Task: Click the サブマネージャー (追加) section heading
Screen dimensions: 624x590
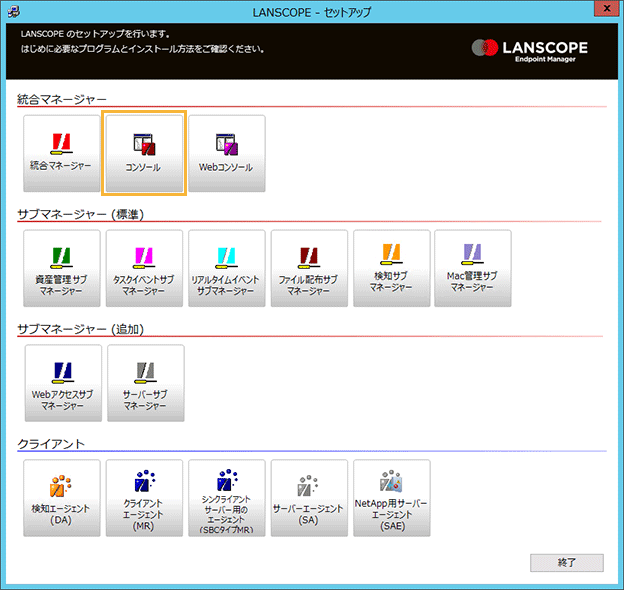Action: tap(80, 329)
